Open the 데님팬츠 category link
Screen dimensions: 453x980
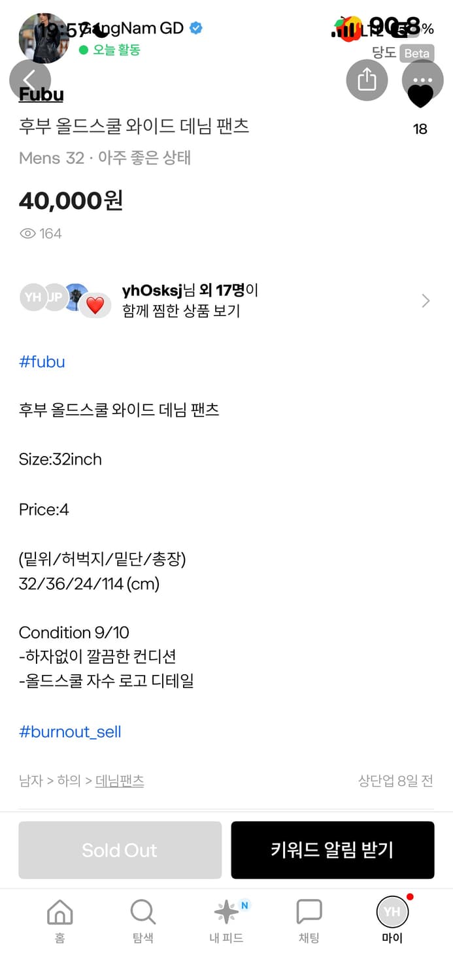coord(120,781)
